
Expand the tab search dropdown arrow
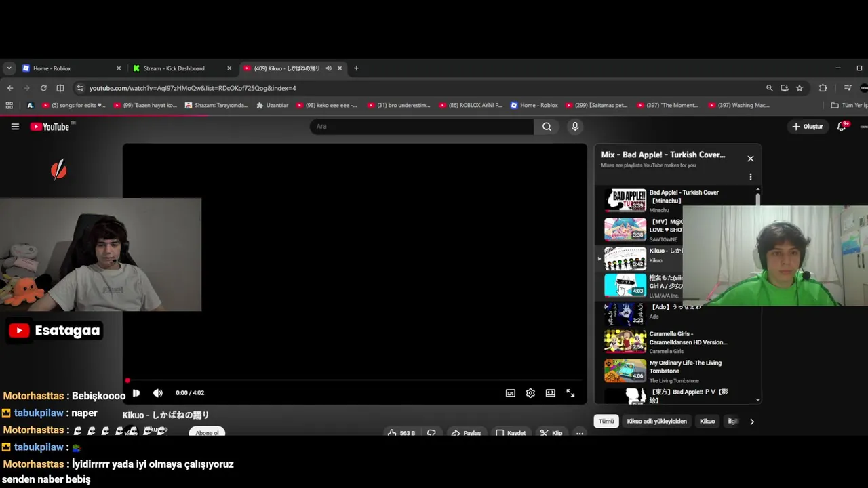[x=9, y=68]
